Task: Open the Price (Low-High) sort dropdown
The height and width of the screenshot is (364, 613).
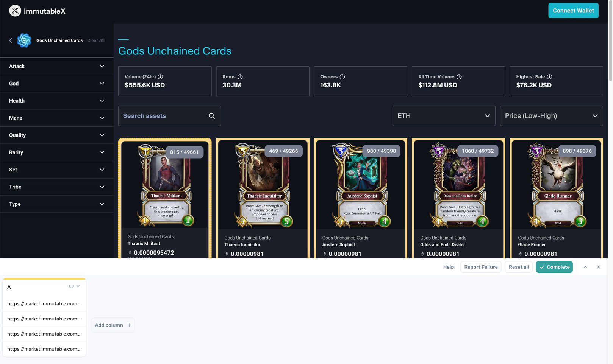Action: click(x=551, y=116)
